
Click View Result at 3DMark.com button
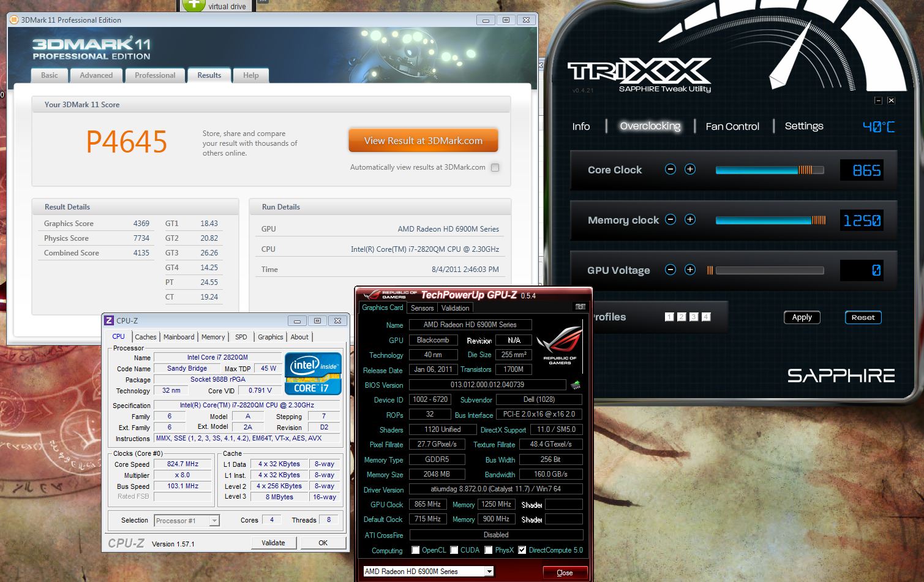[x=423, y=140]
